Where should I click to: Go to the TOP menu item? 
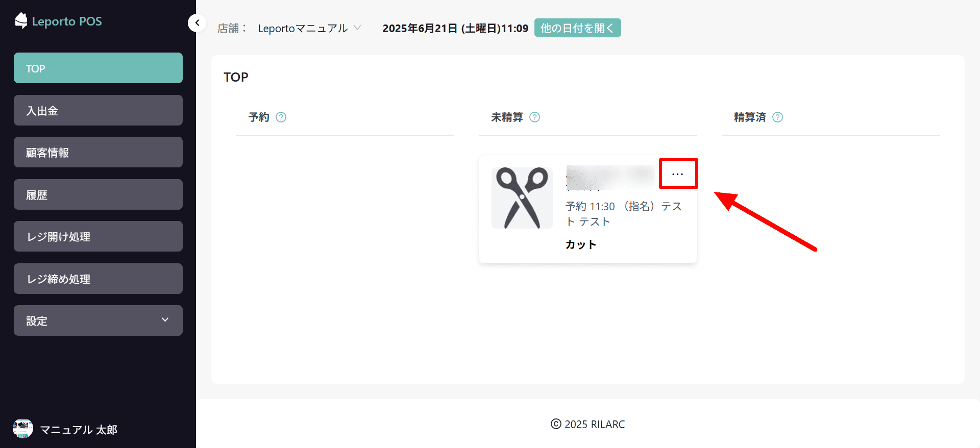(x=98, y=68)
